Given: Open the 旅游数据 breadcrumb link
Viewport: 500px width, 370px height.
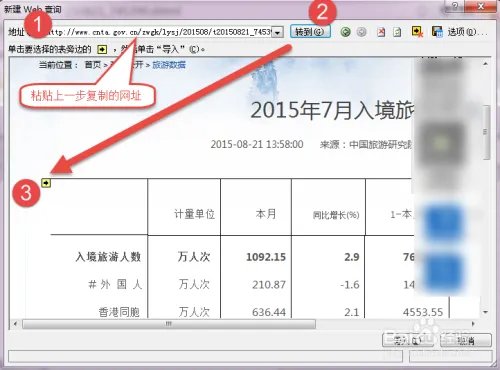Looking at the screenshot, I should tap(169, 65).
